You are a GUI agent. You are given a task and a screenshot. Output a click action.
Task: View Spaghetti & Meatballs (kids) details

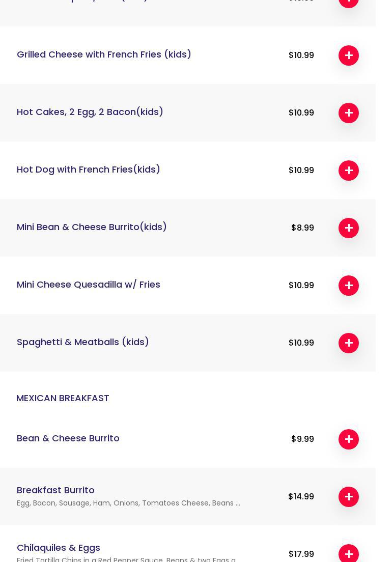pos(82,342)
